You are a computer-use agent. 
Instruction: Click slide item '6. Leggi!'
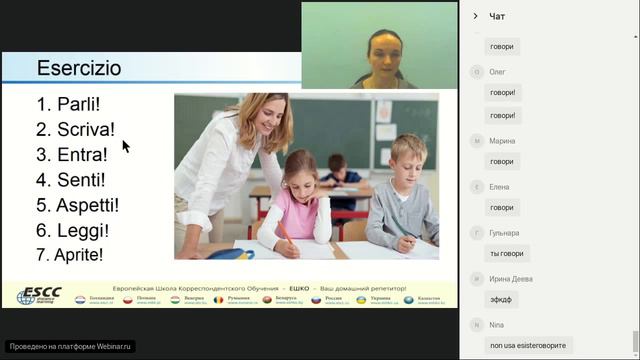(73, 231)
